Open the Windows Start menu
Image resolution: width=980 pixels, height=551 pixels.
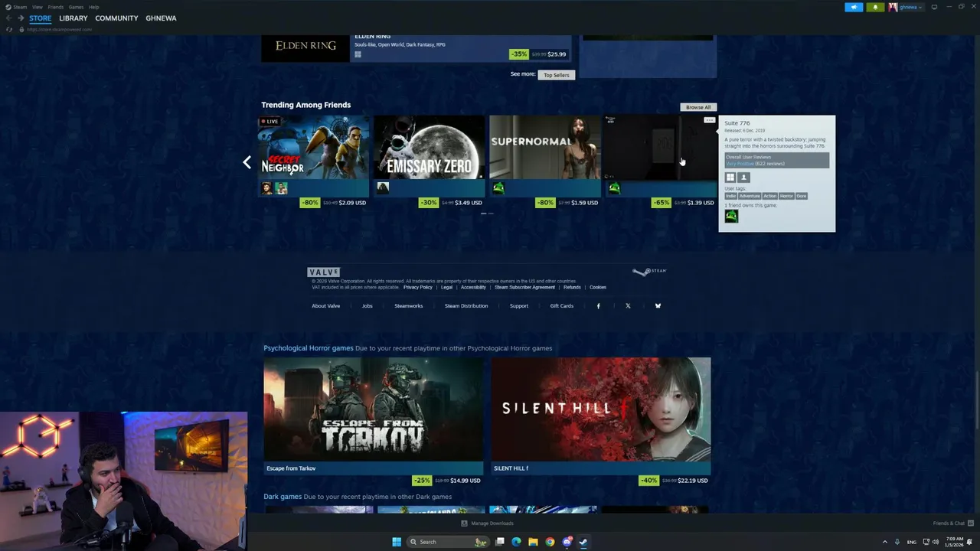tap(397, 542)
